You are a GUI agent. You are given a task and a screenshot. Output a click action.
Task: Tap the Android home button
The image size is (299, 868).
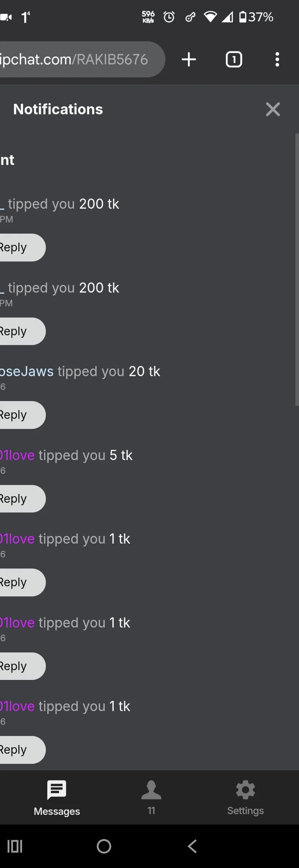[x=104, y=846]
